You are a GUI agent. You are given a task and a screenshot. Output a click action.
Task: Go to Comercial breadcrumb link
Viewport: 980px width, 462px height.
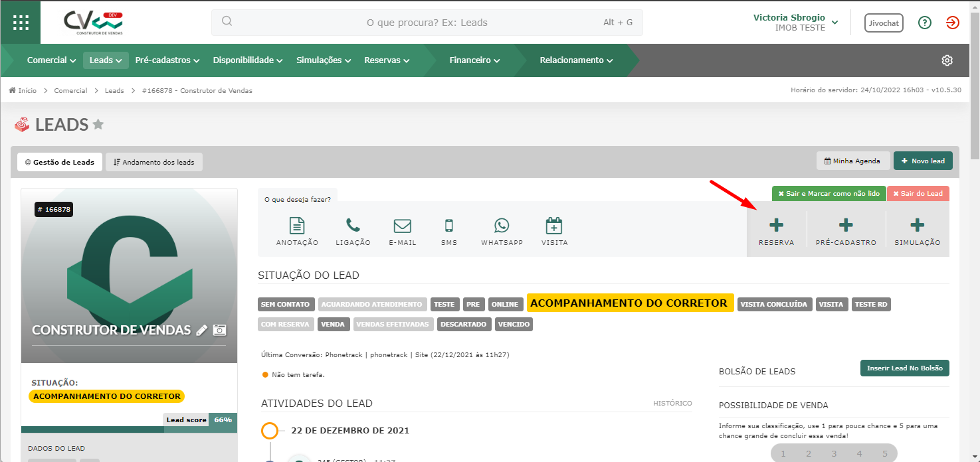pyautogui.click(x=70, y=90)
